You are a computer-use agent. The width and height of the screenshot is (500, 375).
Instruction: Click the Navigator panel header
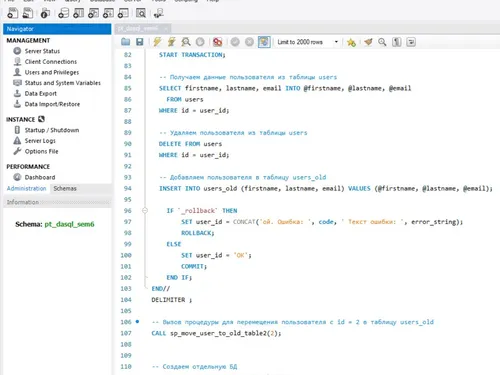(x=57, y=29)
